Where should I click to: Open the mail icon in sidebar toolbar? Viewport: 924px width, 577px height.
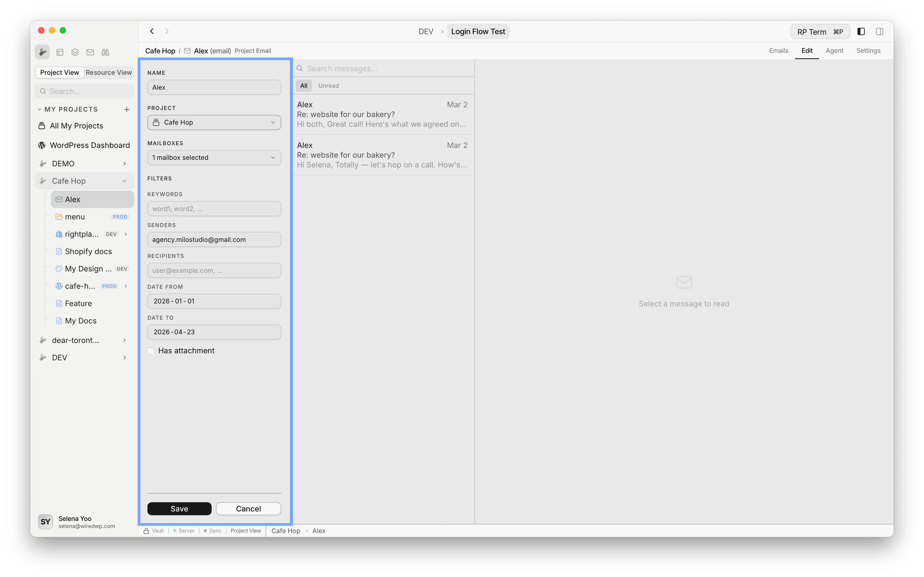tap(90, 52)
